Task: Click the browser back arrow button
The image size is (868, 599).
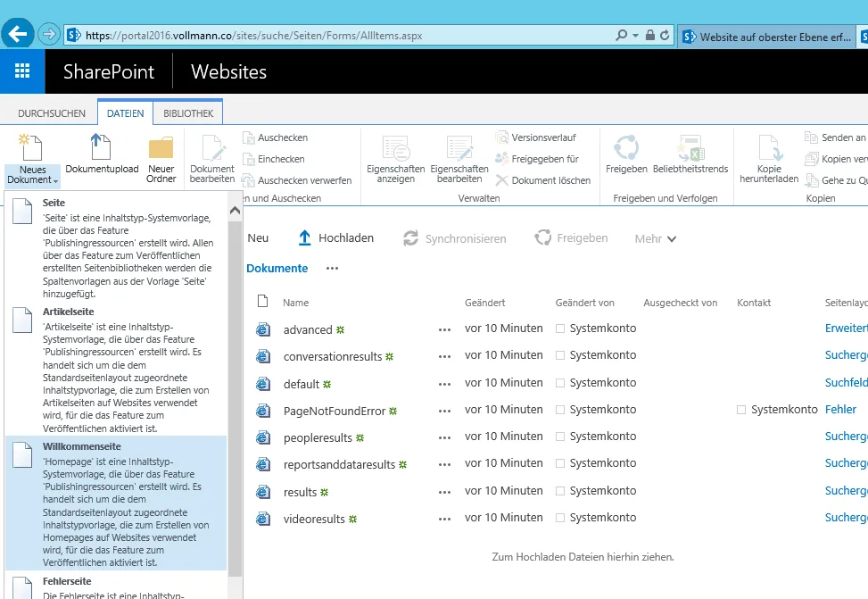Action: coord(17,34)
